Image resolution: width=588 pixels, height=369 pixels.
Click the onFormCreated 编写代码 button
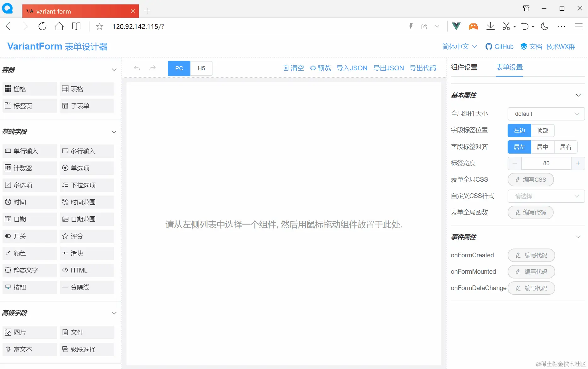(531, 255)
